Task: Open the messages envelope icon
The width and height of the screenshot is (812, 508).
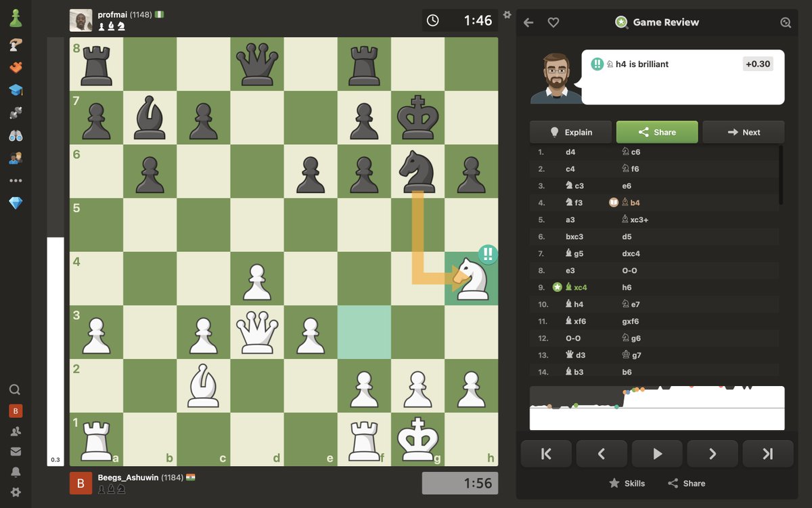Action: coord(15,452)
